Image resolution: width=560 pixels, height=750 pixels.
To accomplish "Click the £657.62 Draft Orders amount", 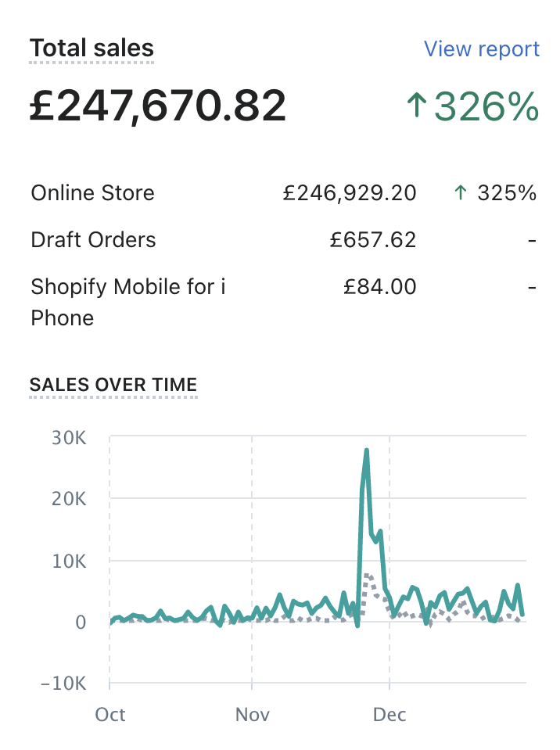I will point(373,240).
